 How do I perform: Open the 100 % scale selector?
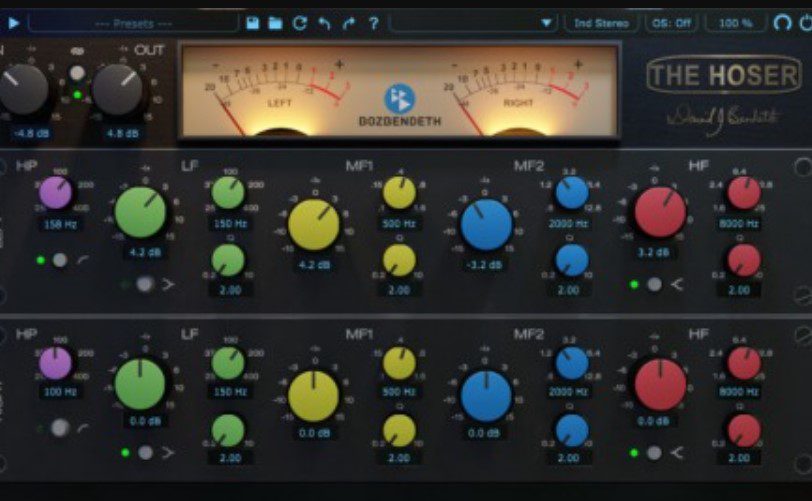(x=735, y=23)
